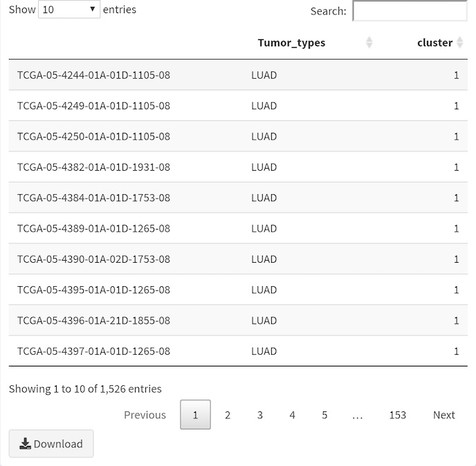Go to page 2 of results
476x466 pixels.
point(227,415)
